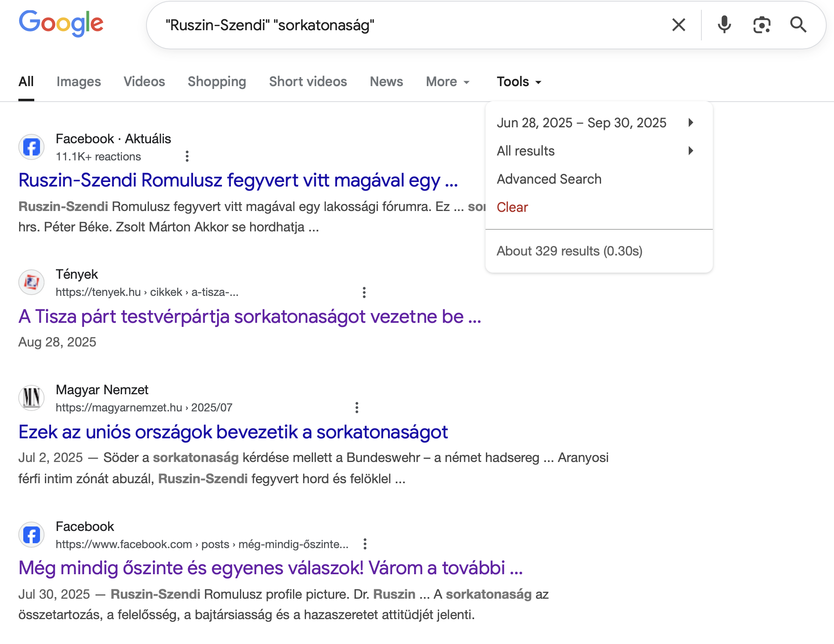Clear the search box text
The width and height of the screenshot is (834, 644).
[x=679, y=25]
